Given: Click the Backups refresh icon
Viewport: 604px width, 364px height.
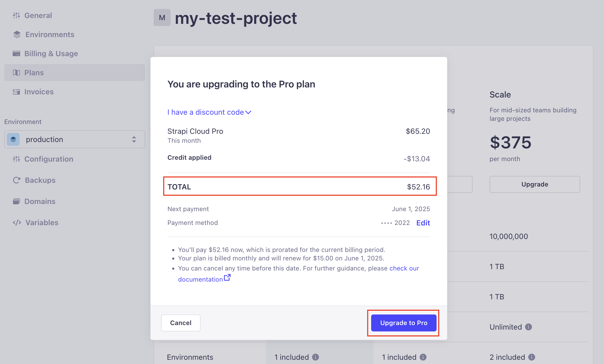Looking at the screenshot, I should pyautogui.click(x=17, y=180).
